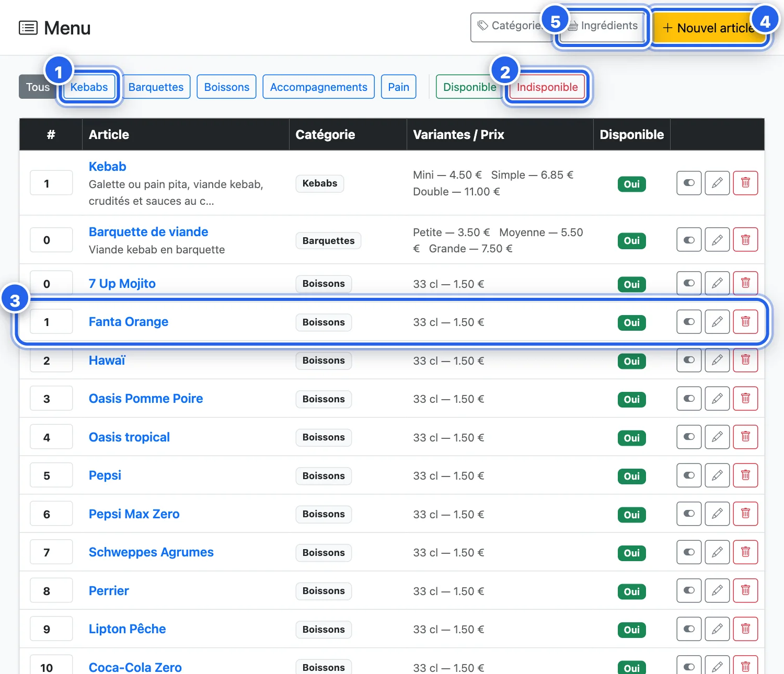This screenshot has width=784, height=674.
Task: Click the Boissons badge in Pepsi row
Action: point(324,476)
